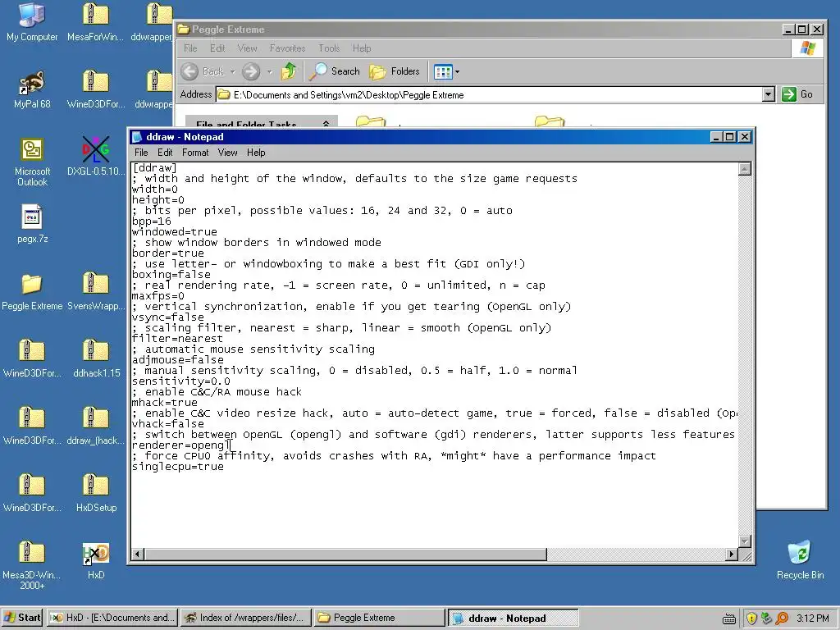The width and height of the screenshot is (840, 630).
Task: Switch to Peggle Extreme taskbar button
Action: (x=379, y=618)
